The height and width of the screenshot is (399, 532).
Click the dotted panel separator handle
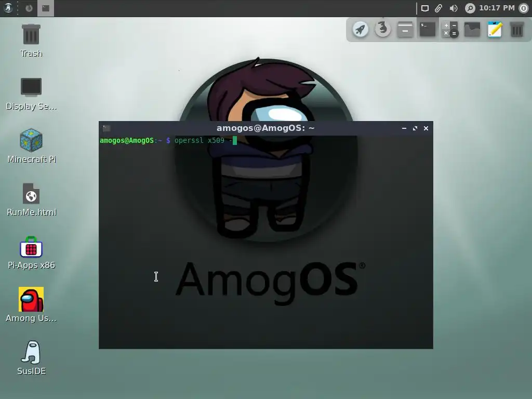coord(18,8)
